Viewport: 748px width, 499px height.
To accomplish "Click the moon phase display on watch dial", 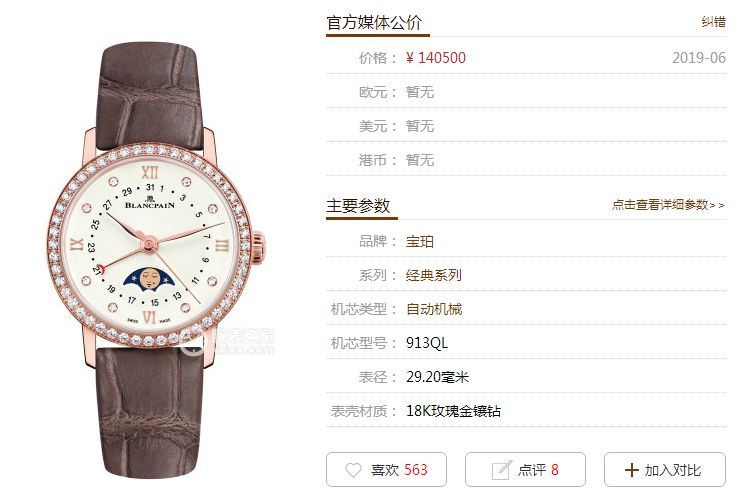I will (149, 279).
